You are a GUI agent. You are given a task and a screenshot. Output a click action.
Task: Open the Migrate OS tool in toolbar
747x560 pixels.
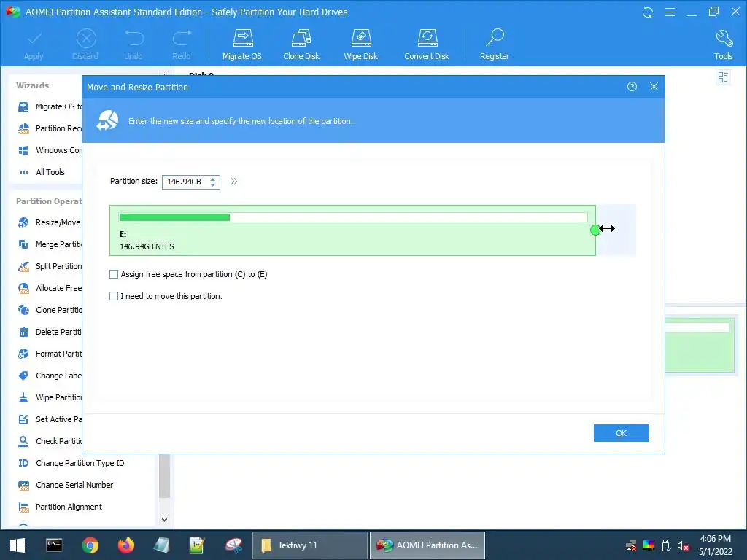(x=242, y=44)
